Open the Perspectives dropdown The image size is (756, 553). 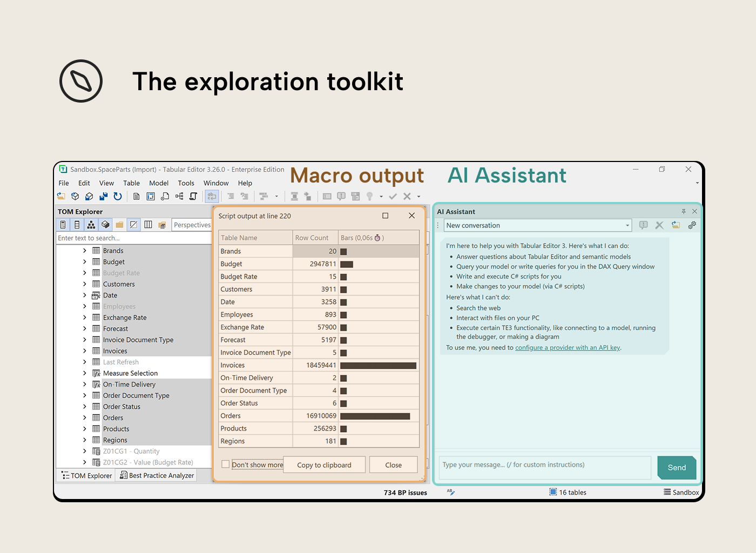click(x=192, y=225)
